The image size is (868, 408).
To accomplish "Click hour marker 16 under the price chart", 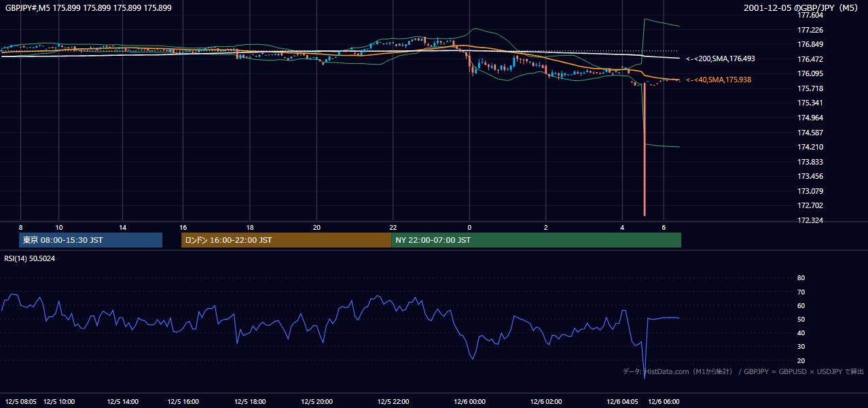I will 183,227.
